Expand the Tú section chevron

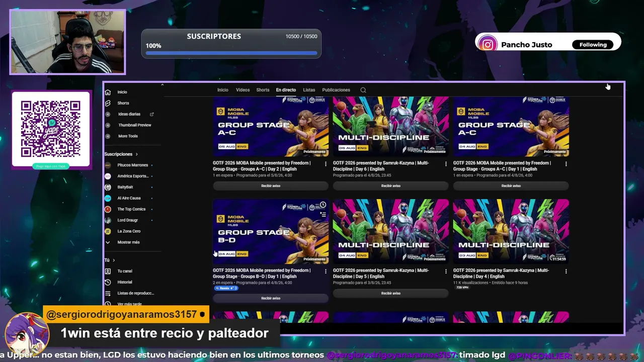pyautogui.click(x=114, y=260)
